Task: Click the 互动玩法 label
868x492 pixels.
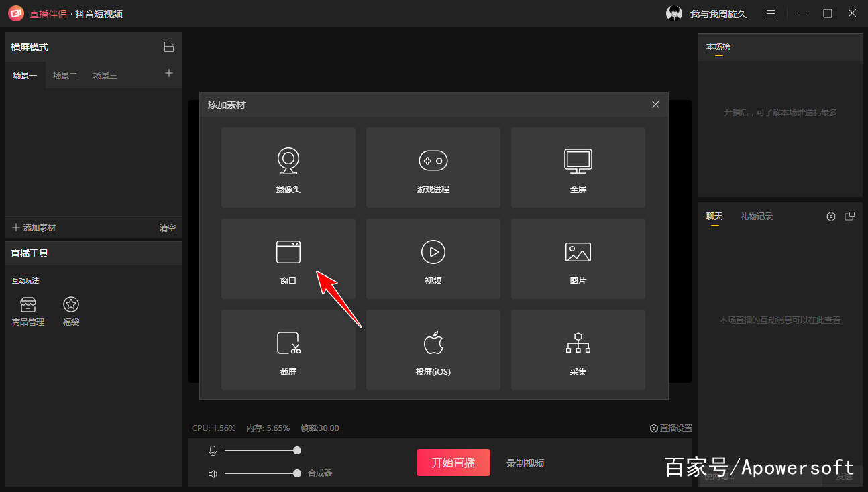Action: click(x=25, y=280)
